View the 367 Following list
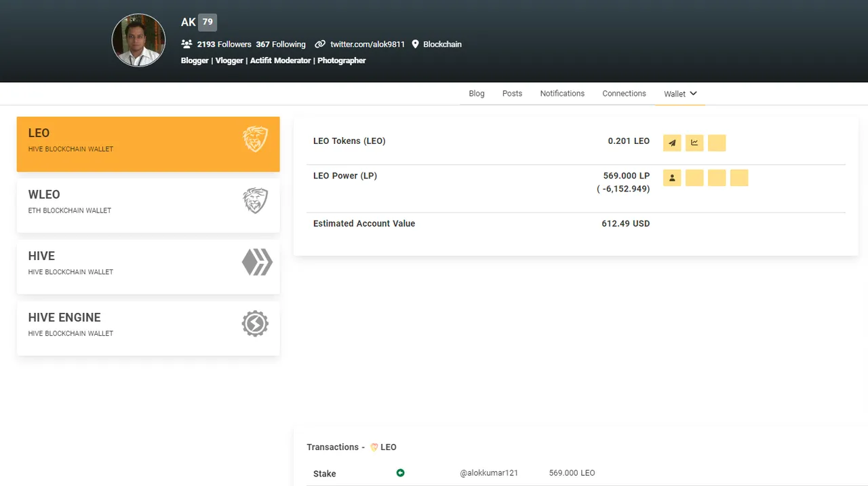The image size is (868, 486). [x=281, y=44]
